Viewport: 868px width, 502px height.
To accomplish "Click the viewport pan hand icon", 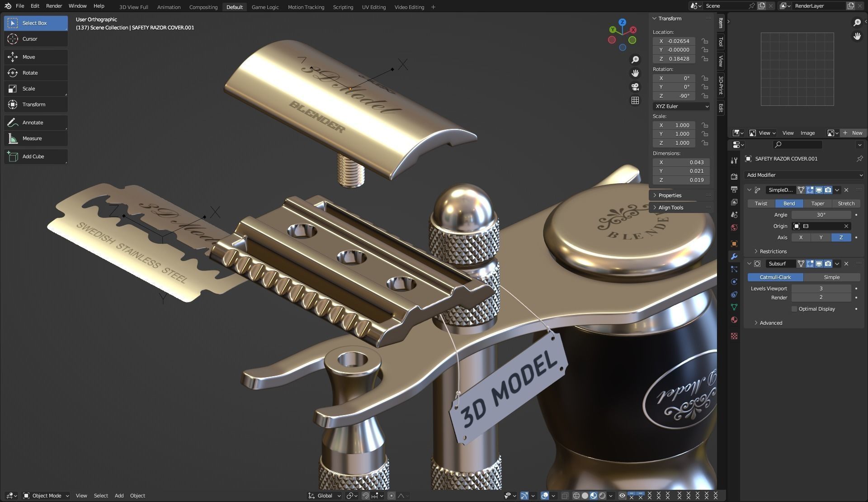I will click(635, 73).
